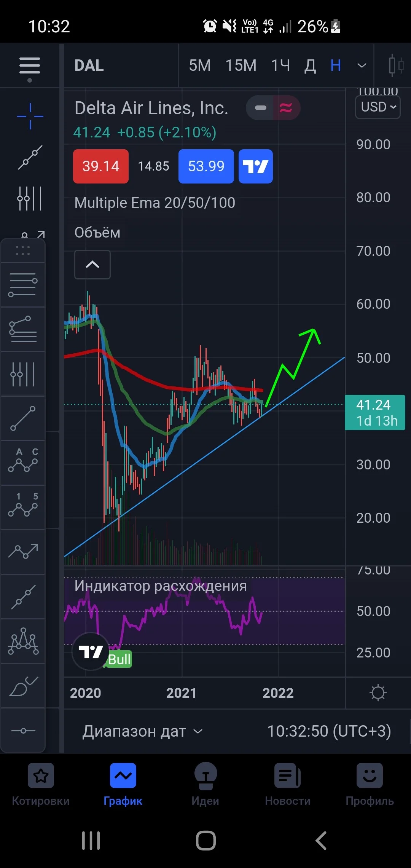Select the simple trend line in popup

click(23, 418)
